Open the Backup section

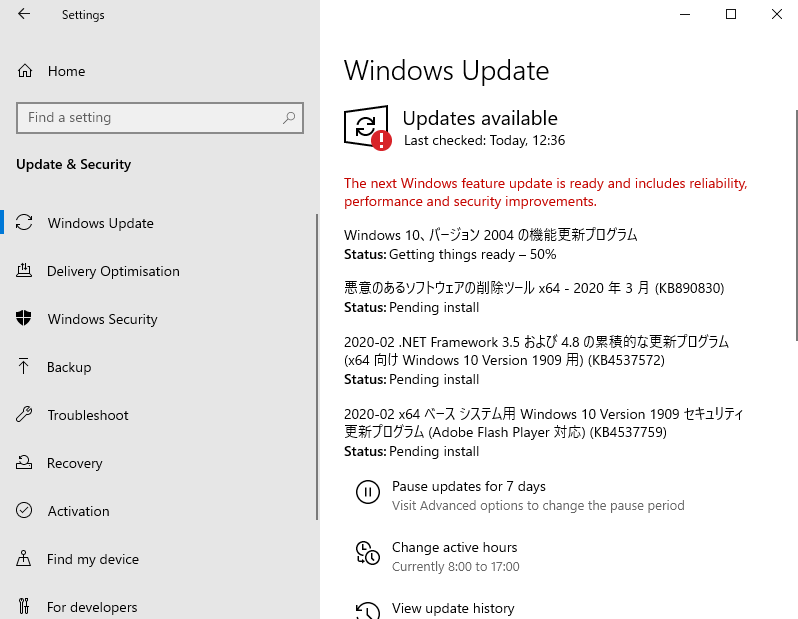(69, 367)
